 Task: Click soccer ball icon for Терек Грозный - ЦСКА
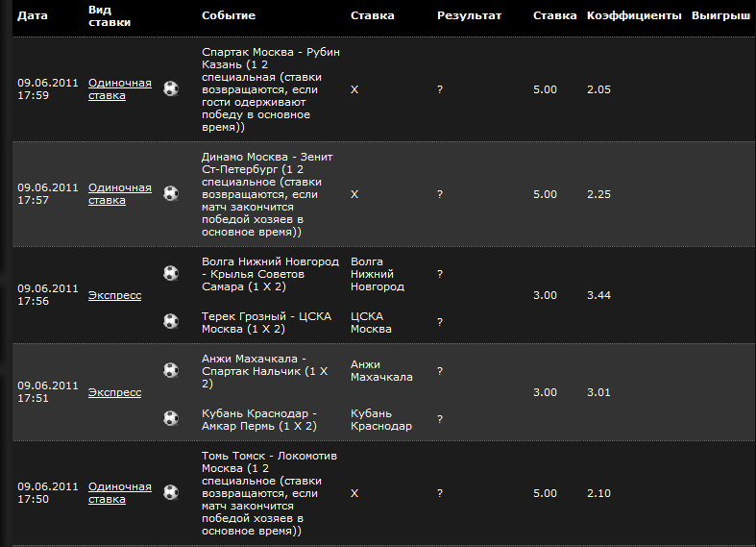171,321
